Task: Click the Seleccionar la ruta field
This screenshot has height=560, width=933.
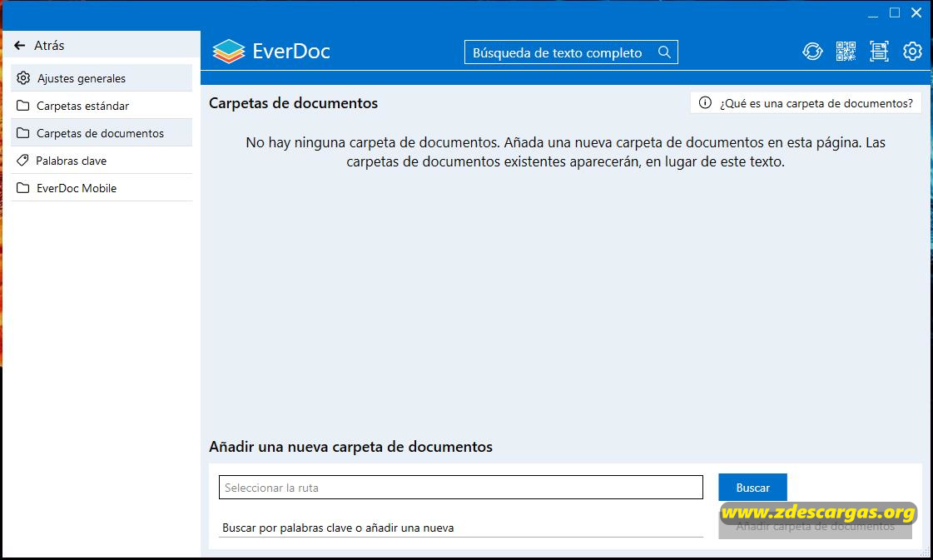Action: click(x=460, y=488)
